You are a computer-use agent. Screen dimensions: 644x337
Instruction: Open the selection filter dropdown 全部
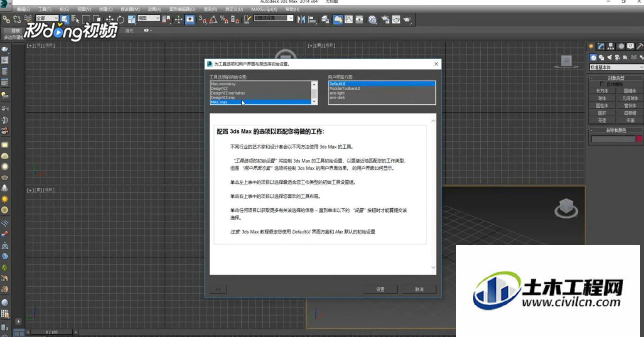pos(47,18)
